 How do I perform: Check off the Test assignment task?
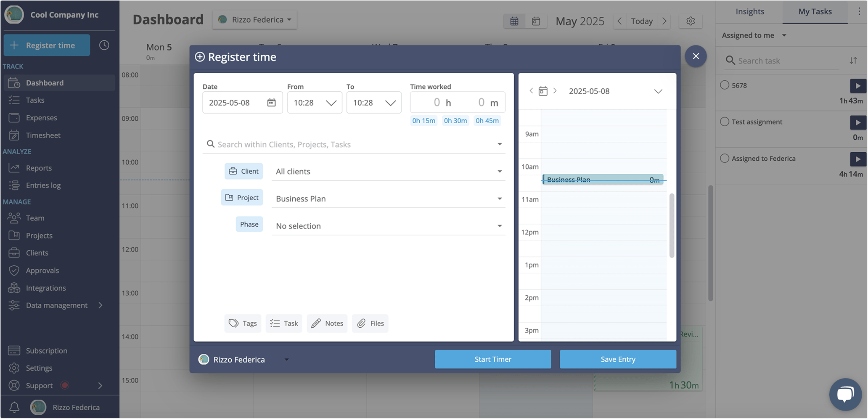725,122
